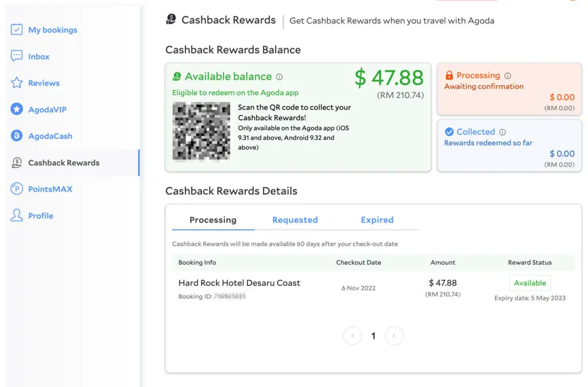Click the blurred Booking ID value

point(230,296)
